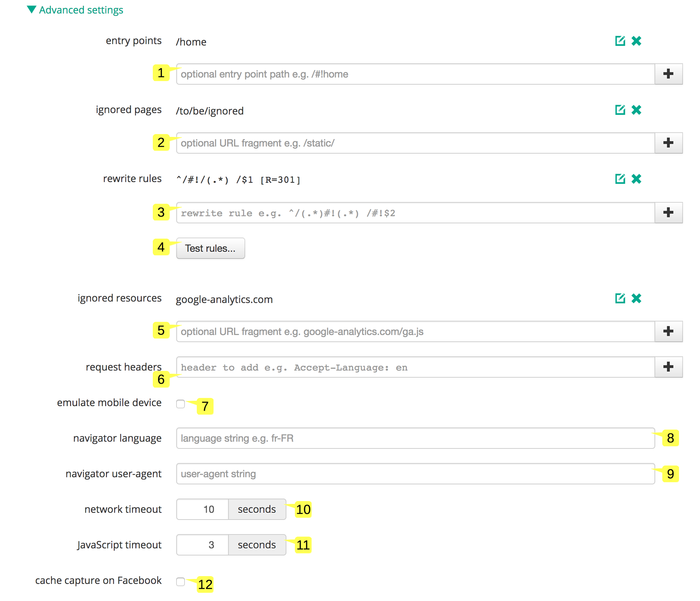This screenshot has height=601, width=700.
Task: Remove the /to/be/ignored page
Action: point(636,110)
